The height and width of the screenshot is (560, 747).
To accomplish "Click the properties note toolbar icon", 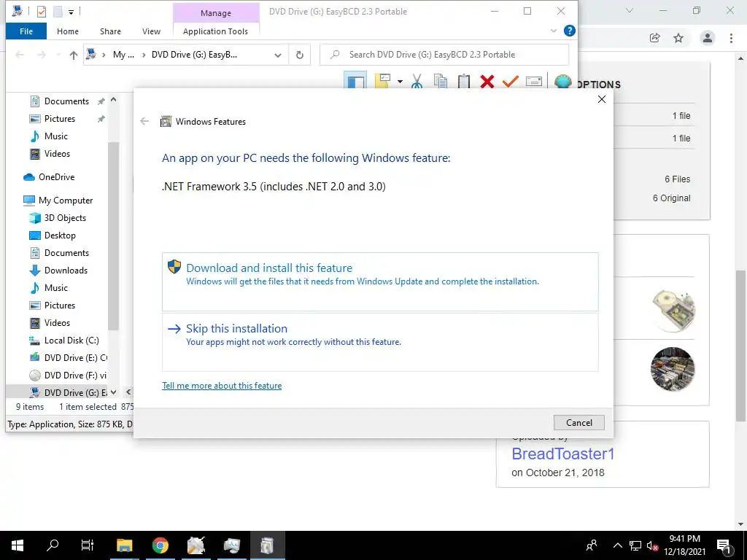I will coord(382,82).
